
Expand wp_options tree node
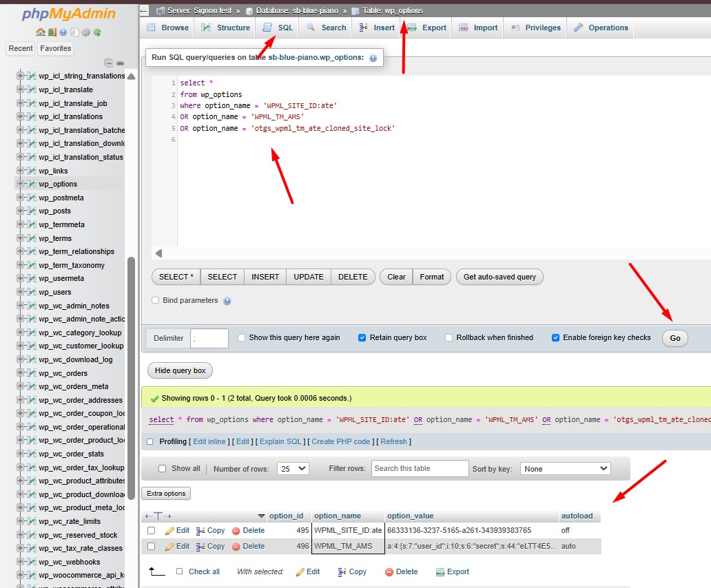click(x=20, y=184)
